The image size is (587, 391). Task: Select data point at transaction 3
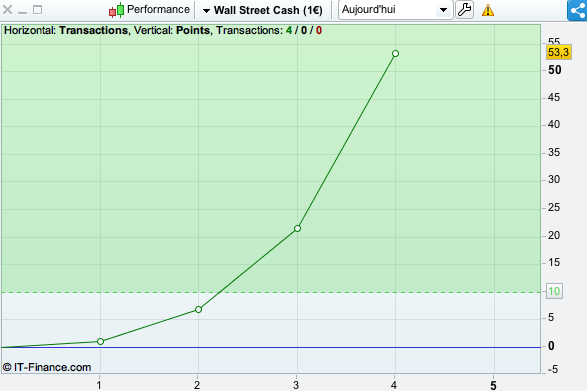click(297, 228)
